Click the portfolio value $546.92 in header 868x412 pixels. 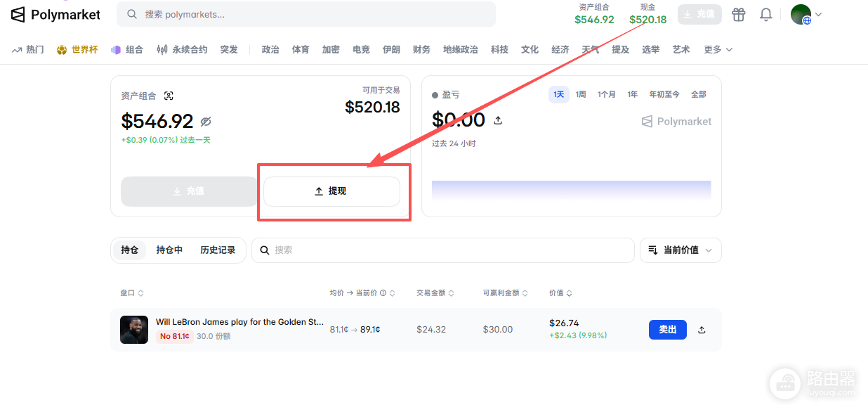(594, 20)
